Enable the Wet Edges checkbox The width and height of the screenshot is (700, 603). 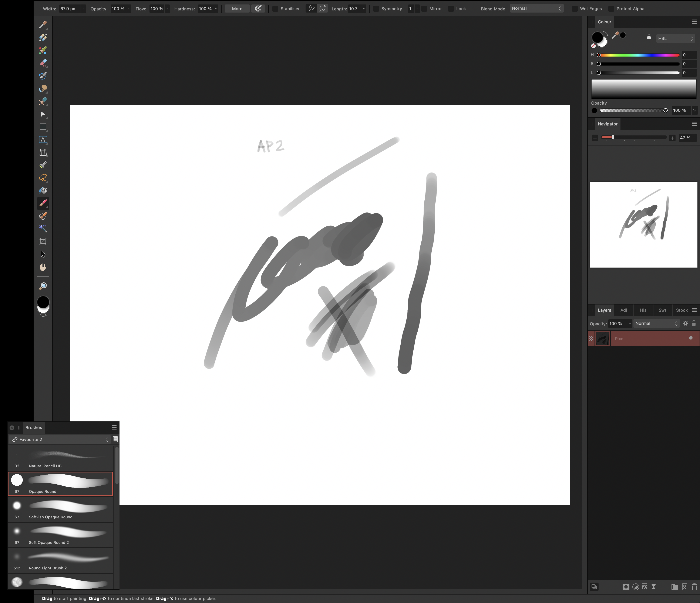pyautogui.click(x=575, y=9)
